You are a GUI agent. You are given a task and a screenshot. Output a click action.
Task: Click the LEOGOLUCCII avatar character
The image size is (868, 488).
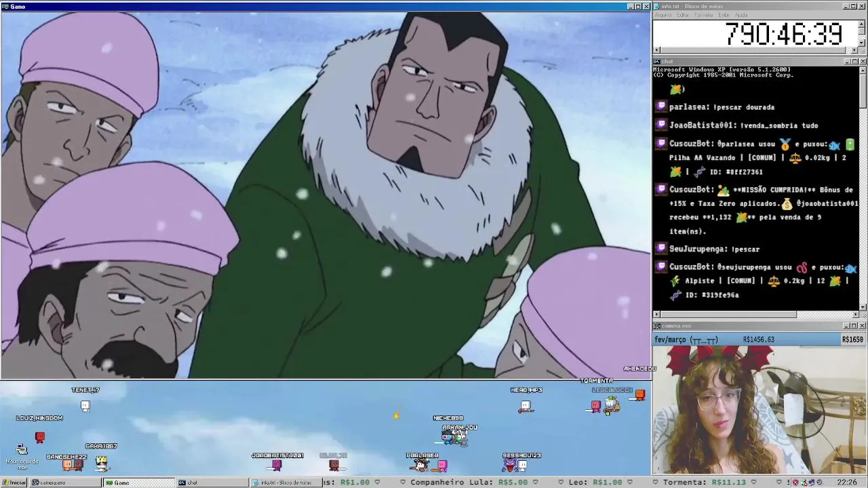(x=612, y=405)
